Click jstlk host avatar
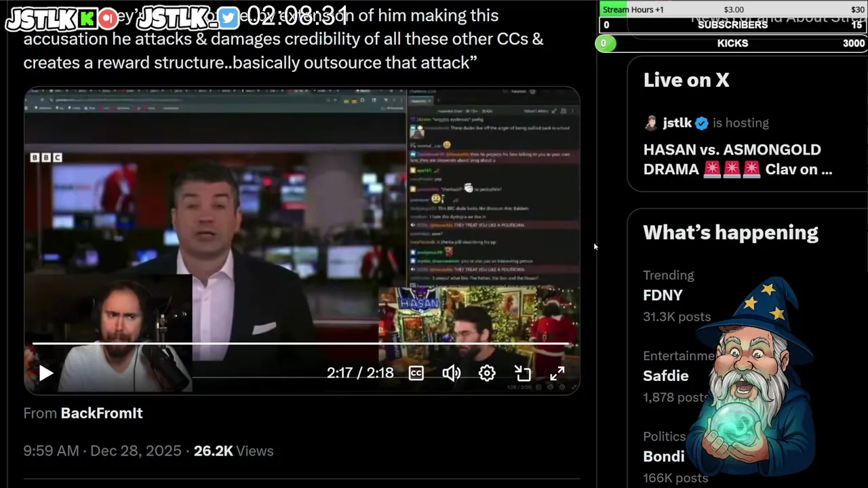 pos(651,123)
